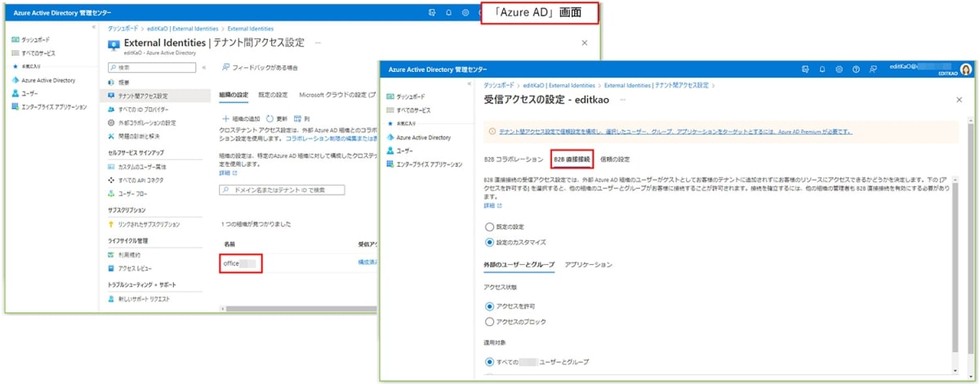Open the user account avatar in the front window
Screen dimensions: 980x385
[x=967, y=69]
